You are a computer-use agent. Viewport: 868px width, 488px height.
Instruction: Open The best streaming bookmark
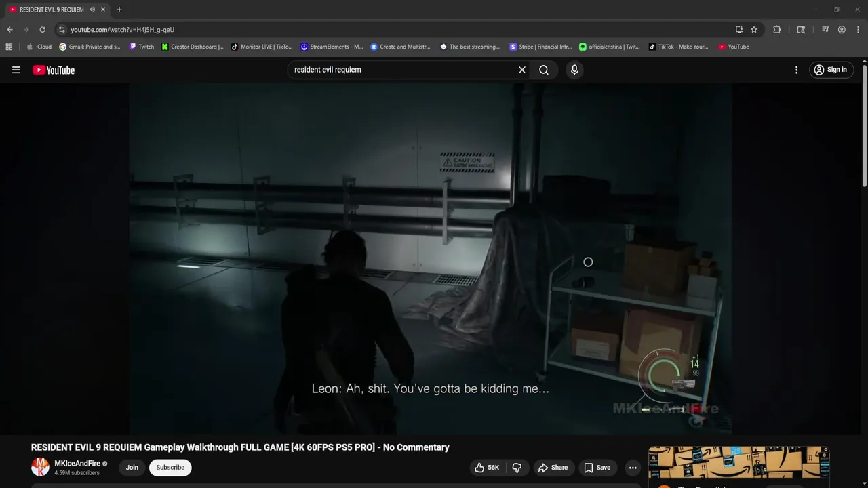click(470, 47)
